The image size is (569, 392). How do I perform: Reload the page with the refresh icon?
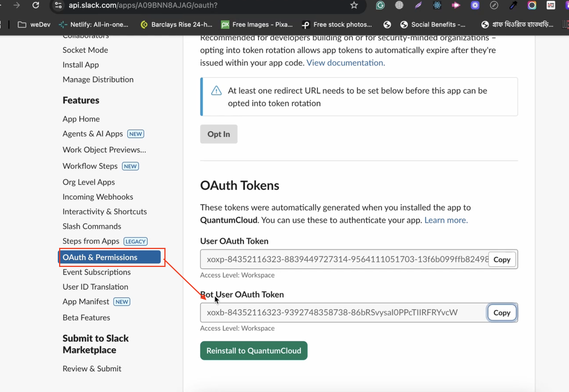[x=36, y=5]
